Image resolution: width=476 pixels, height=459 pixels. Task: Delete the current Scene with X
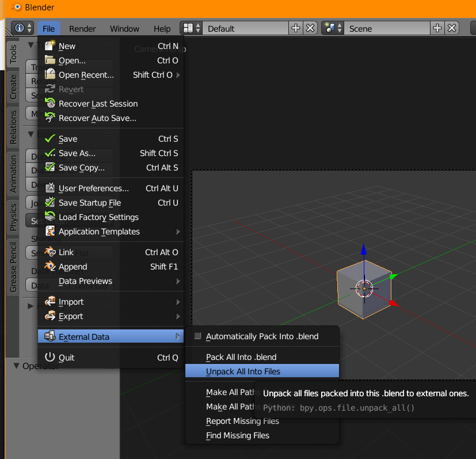[x=452, y=28]
